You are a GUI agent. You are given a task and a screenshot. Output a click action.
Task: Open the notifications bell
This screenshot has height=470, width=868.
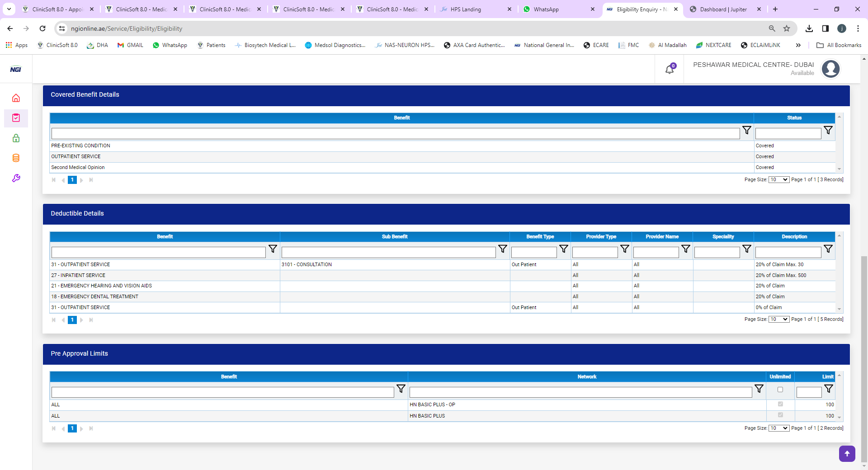670,69
